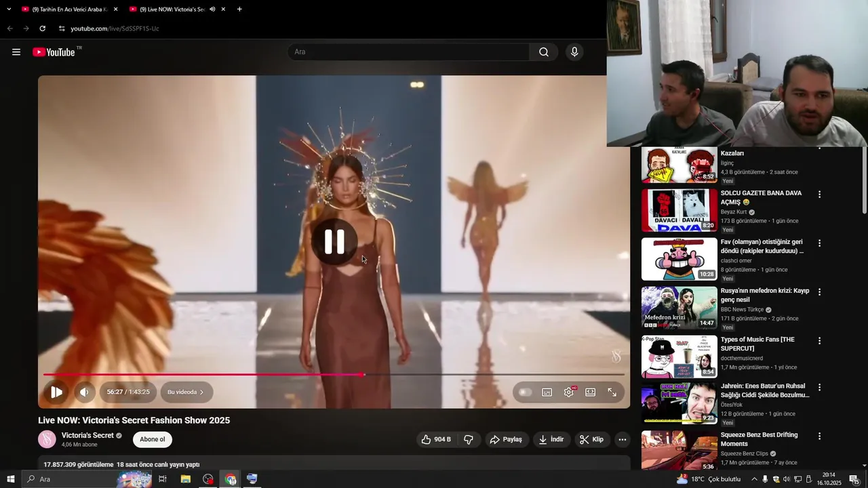Image resolution: width=868 pixels, height=488 pixels.
Task: Open the Windows Start menu
Action: click(x=10, y=479)
